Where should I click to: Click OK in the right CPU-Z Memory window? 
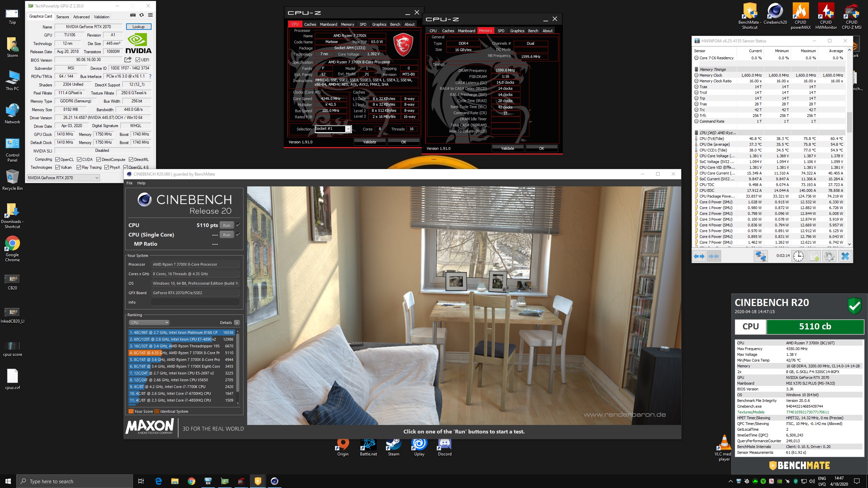541,148
